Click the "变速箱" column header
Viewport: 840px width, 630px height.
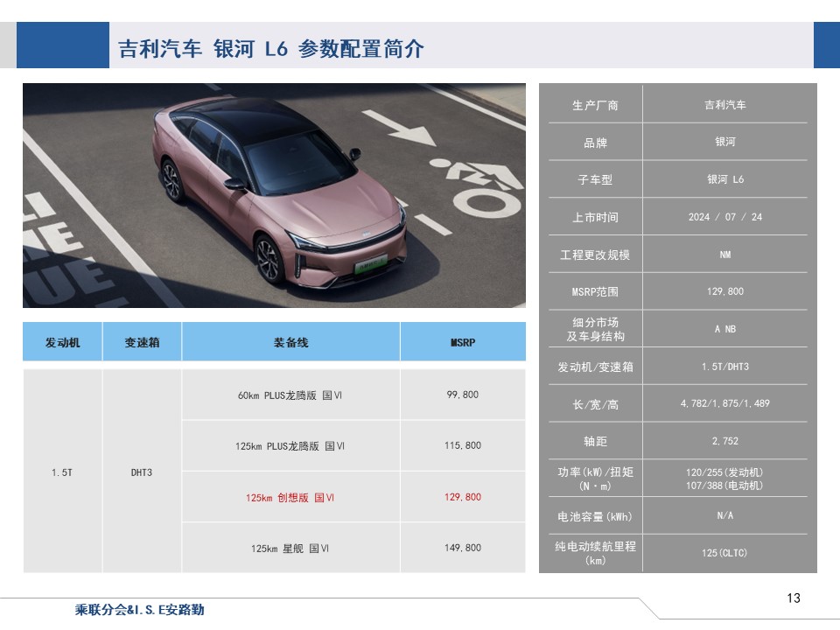(x=142, y=342)
